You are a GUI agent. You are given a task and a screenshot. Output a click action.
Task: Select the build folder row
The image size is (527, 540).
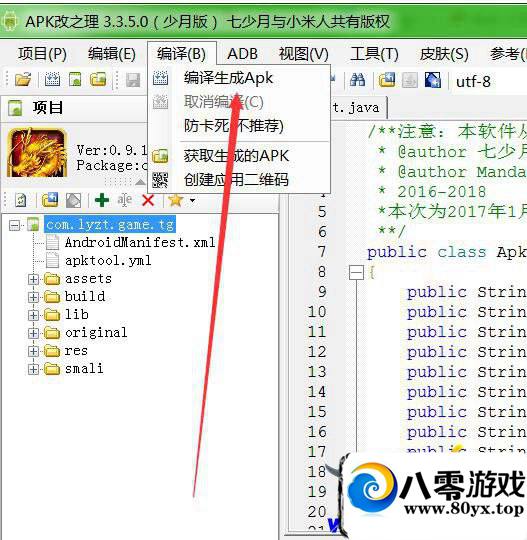click(85, 297)
